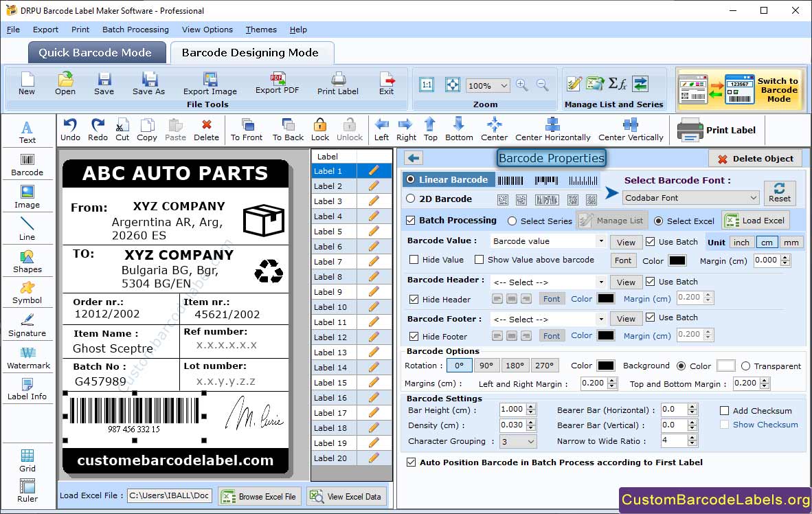Image resolution: width=812 pixels, height=514 pixels.
Task: Export label as PDF
Action: click(277, 83)
